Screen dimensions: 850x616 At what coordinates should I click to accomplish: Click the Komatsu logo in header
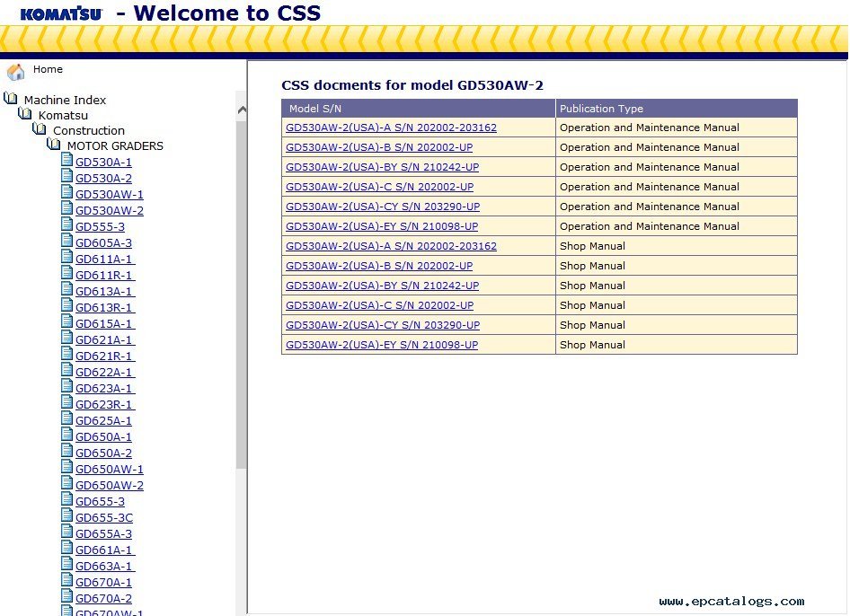click(x=61, y=14)
